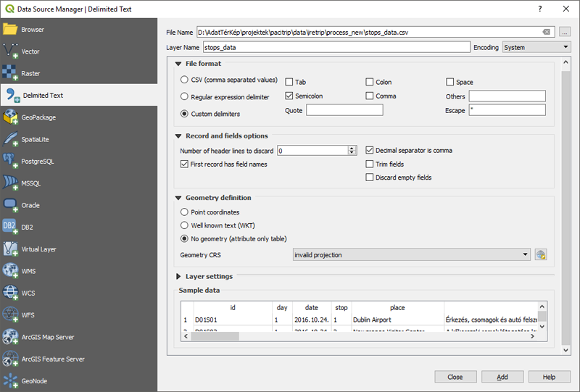Screen dimensions: 580x392
Task: Select the WCS globe icon
Action: coord(10,293)
